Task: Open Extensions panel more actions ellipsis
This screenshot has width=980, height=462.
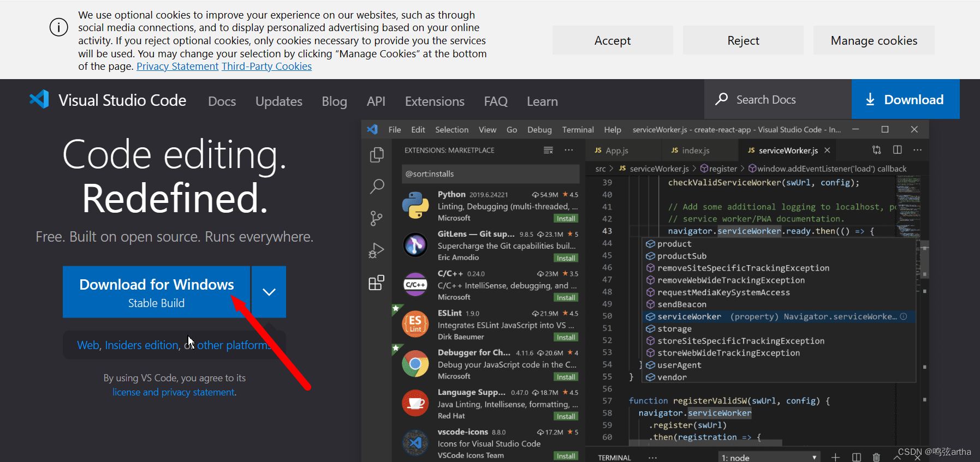Action: pyautogui.click(x=569, y=150)
